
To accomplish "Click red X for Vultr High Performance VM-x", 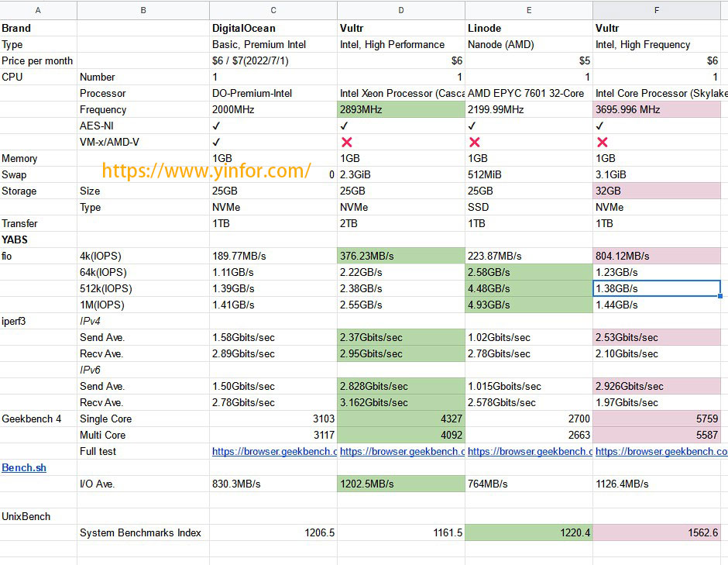I will [347, 142].
